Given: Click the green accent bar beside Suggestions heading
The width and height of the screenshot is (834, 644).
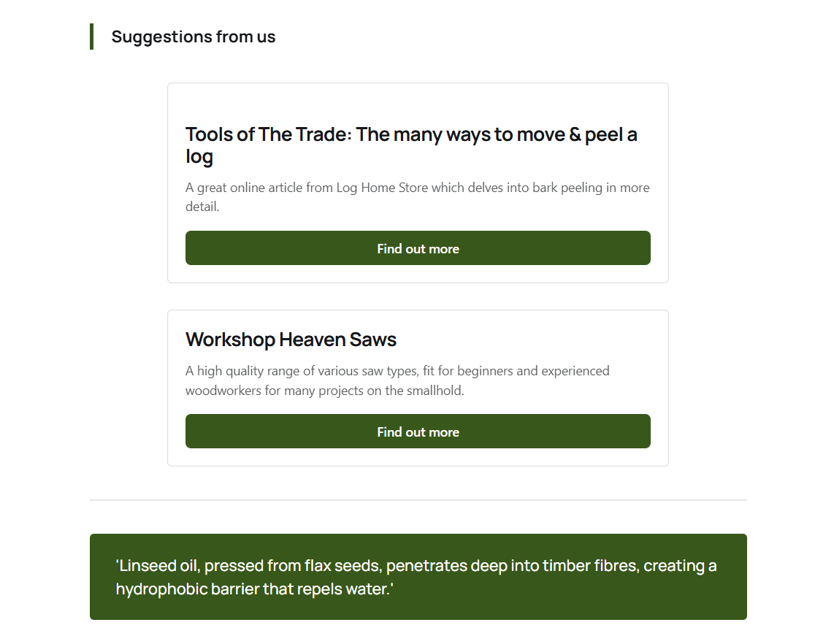Looking at the screenshot, I should [91, 37].
